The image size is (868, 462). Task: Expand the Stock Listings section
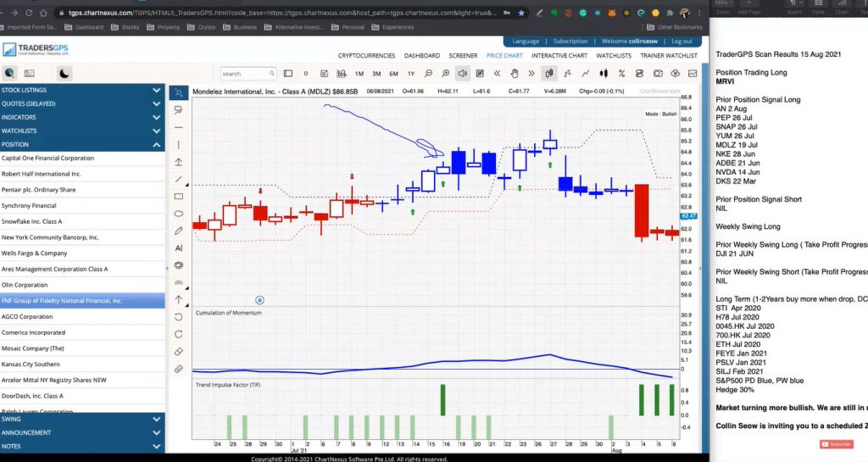pos(82,90)
